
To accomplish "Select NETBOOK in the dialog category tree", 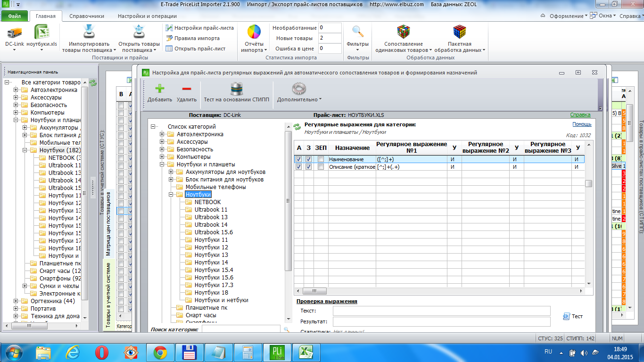I will pos(207,202).
